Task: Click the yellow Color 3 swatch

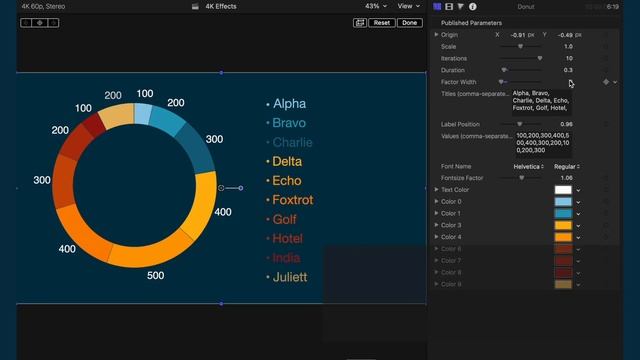Action: click(563, 225)
